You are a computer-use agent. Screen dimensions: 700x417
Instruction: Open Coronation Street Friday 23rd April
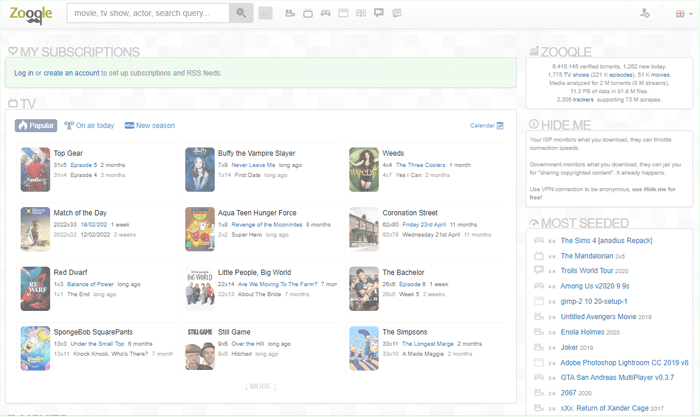click(424, 225)
